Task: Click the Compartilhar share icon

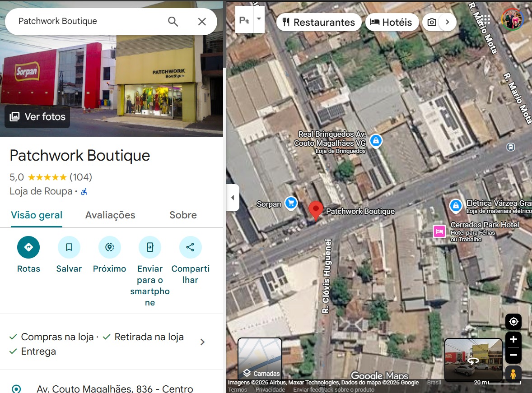Action: click(190, 247)
